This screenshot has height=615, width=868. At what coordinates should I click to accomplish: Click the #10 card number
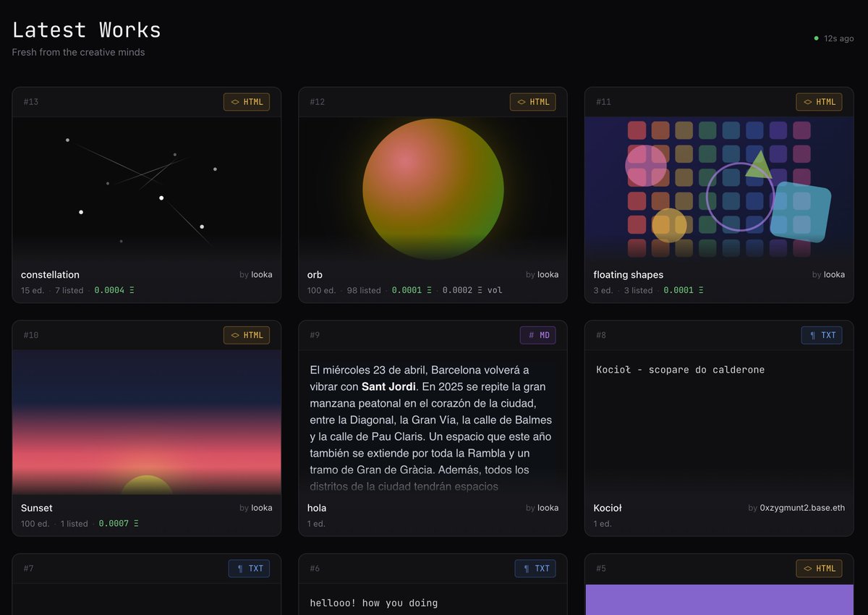[x=31, y=335]
